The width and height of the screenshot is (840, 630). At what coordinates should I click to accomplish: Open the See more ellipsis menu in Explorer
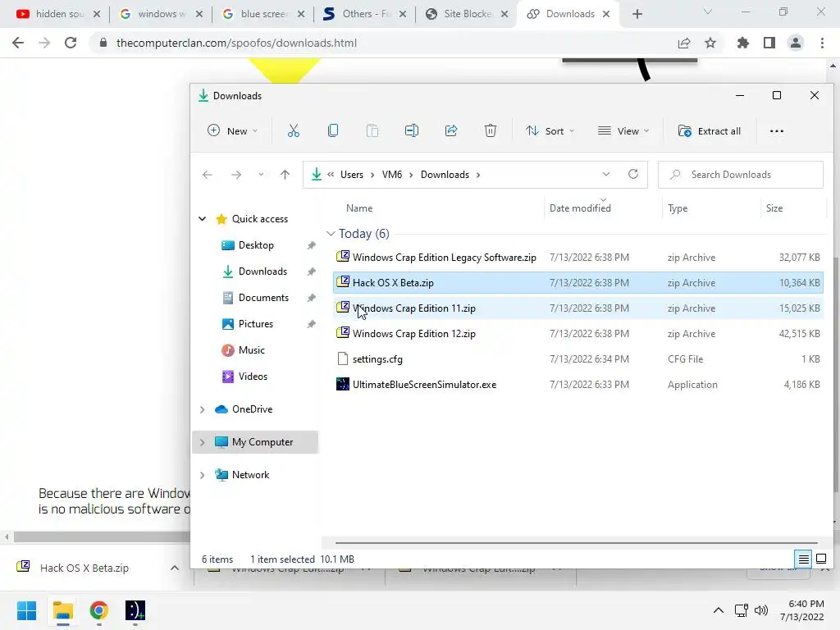[x=776, y=131]
